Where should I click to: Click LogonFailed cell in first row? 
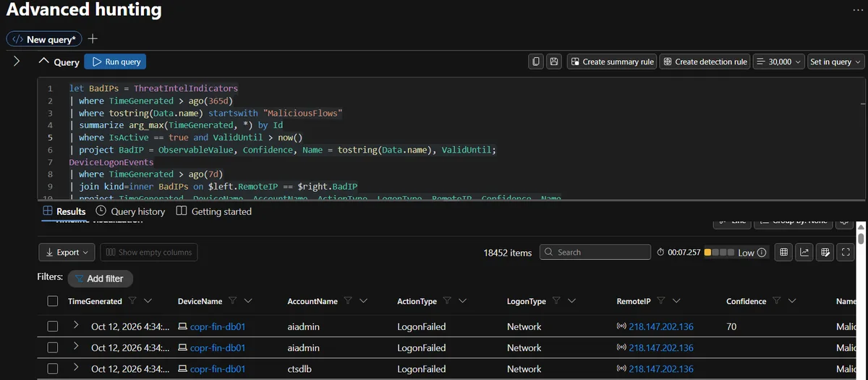tap(422, 326)
